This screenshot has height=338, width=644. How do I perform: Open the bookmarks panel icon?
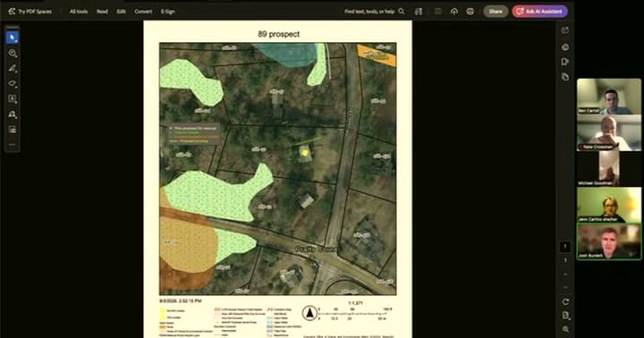coord(565,62)
